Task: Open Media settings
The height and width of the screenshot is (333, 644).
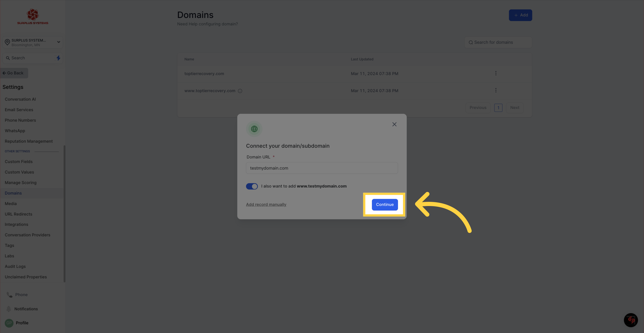Action: (x=11, y=204)
